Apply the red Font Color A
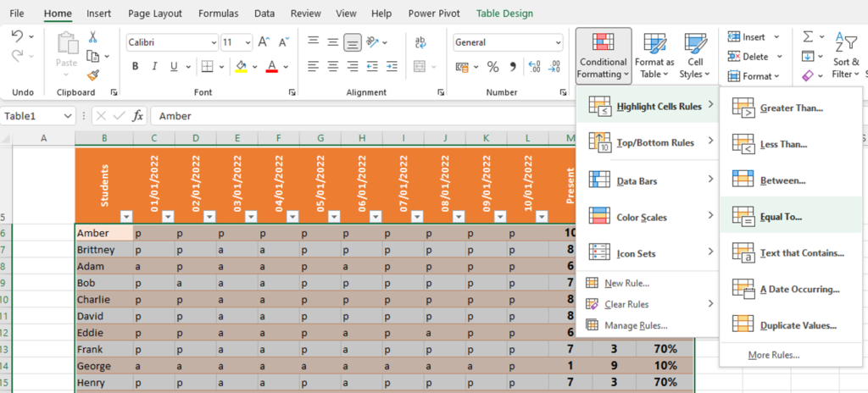The height and width of the screenshot is (393, 868). tap(271, 67)
